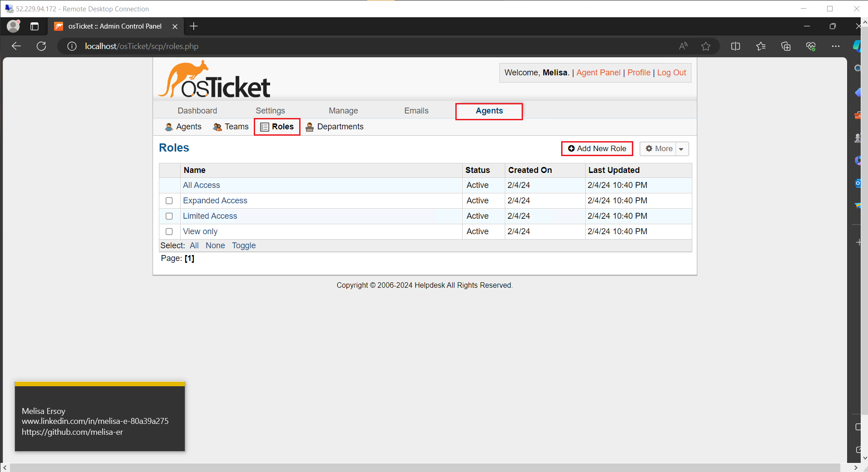The width and height of the screenshot is (868, 472).
Task: Click the Toggle selection link
Action: [x=244, y=246]
